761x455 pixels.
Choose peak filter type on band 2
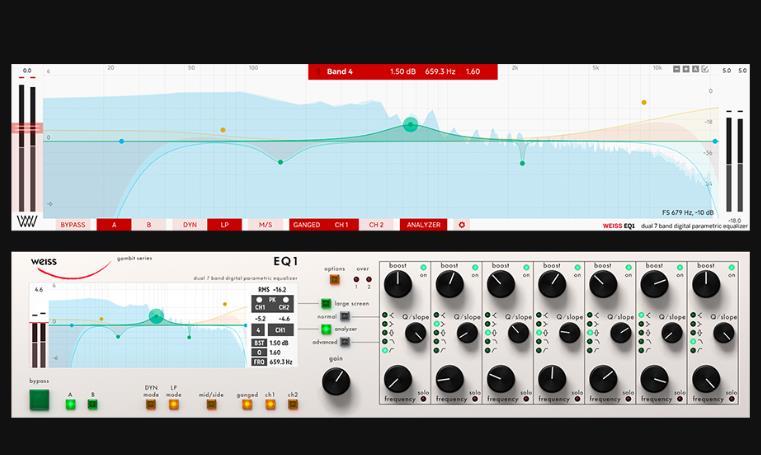(x=436, y=333)
